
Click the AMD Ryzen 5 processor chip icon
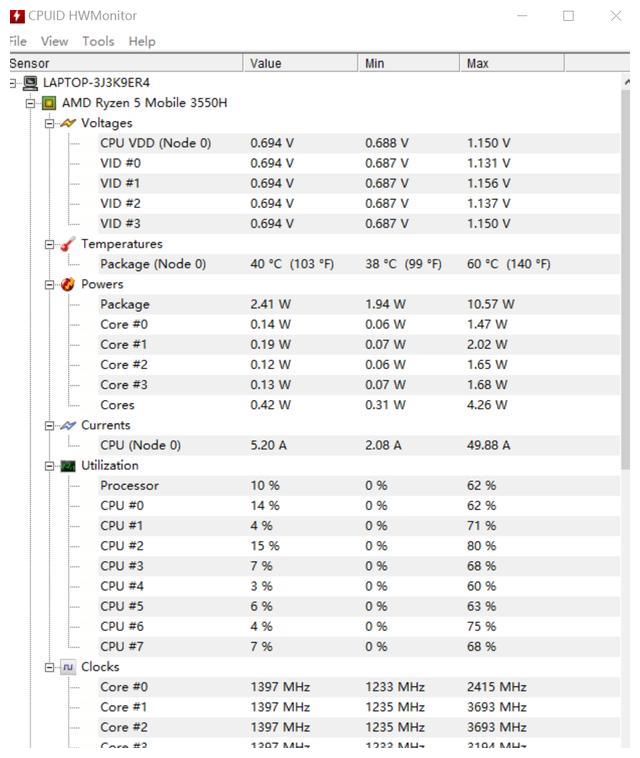[x=48, y=103]
